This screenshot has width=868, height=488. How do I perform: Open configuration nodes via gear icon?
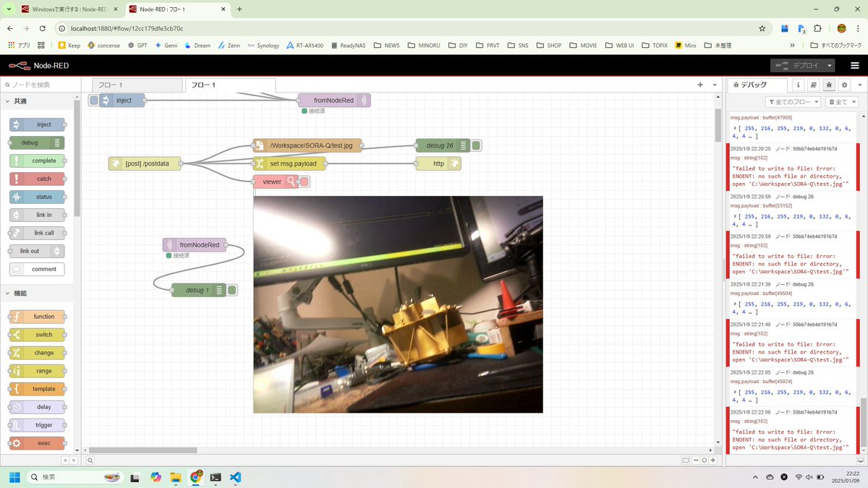(844, 85)
